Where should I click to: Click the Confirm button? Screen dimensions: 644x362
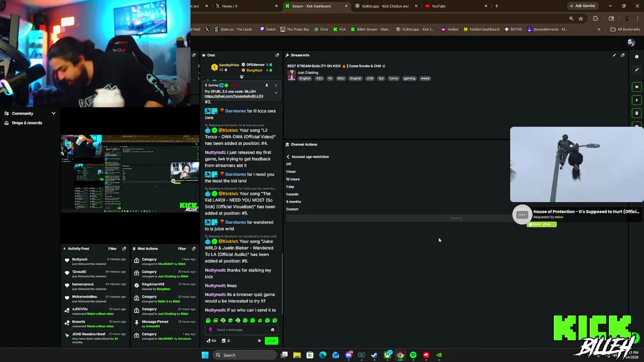[x=456, y=218]
